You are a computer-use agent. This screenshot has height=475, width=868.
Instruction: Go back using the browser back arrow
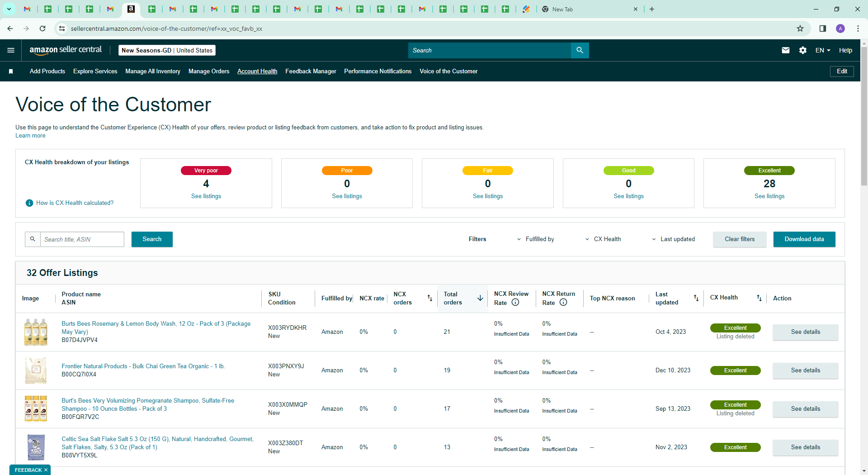click(10, 28)
